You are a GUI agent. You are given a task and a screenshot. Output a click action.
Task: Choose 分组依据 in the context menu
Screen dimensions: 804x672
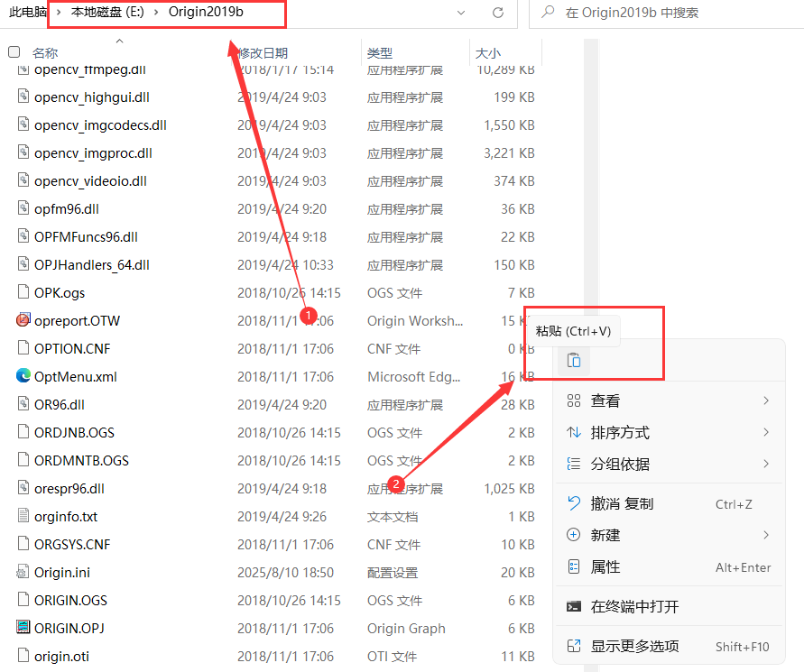(670, 464)
